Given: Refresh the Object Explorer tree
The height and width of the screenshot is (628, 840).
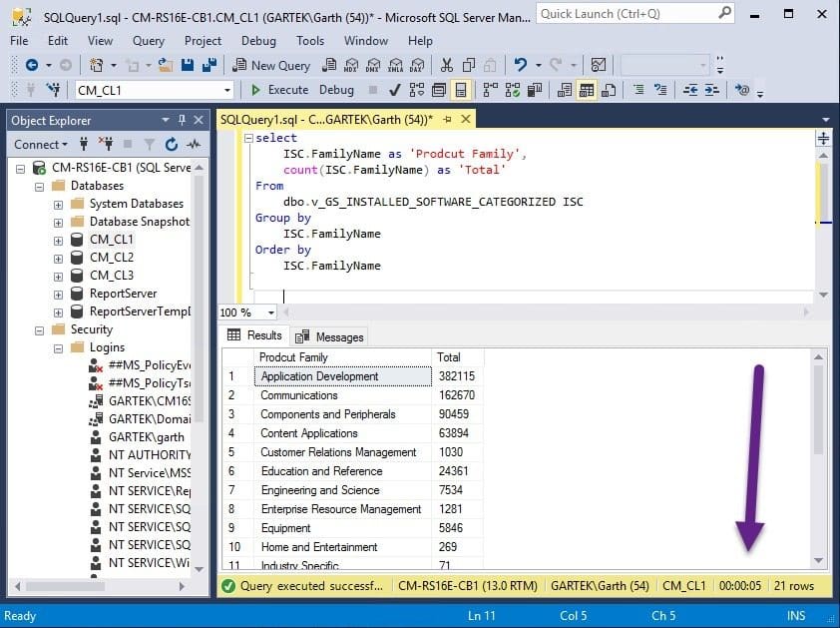Looking at the screenshot, I should coord(172,144).
